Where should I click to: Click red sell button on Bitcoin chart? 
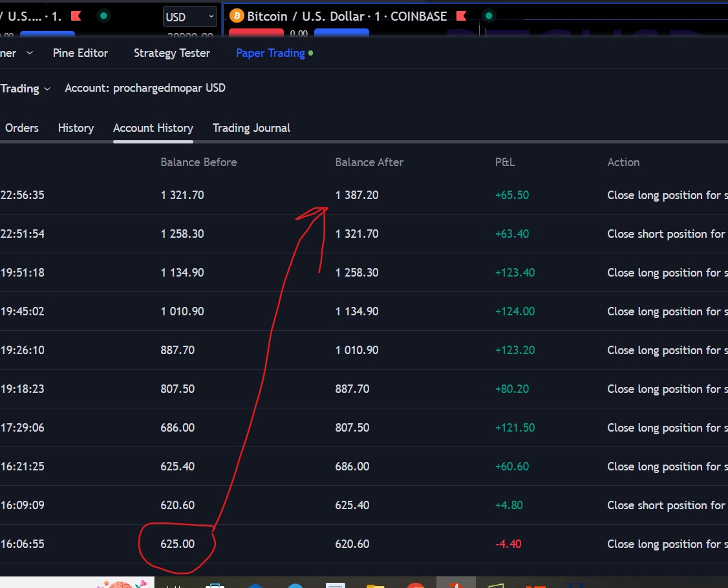click(x=256, y=32)
